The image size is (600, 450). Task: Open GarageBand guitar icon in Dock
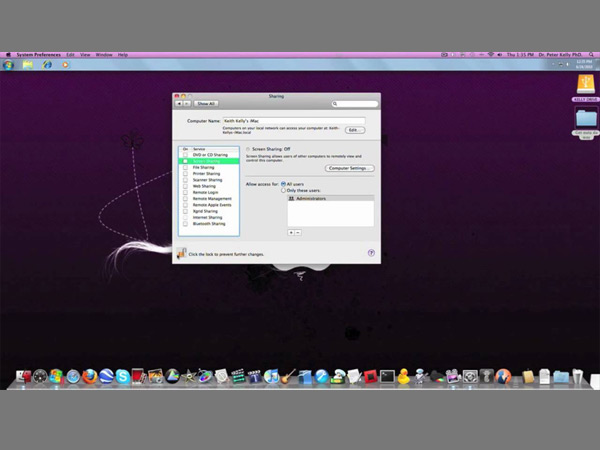point(288,377)
